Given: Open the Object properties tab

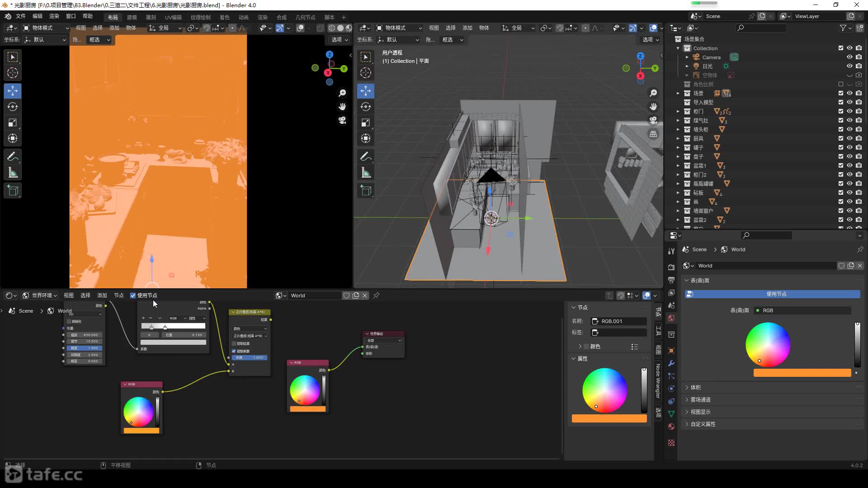Looking at the screenshot, I should 671,351.
